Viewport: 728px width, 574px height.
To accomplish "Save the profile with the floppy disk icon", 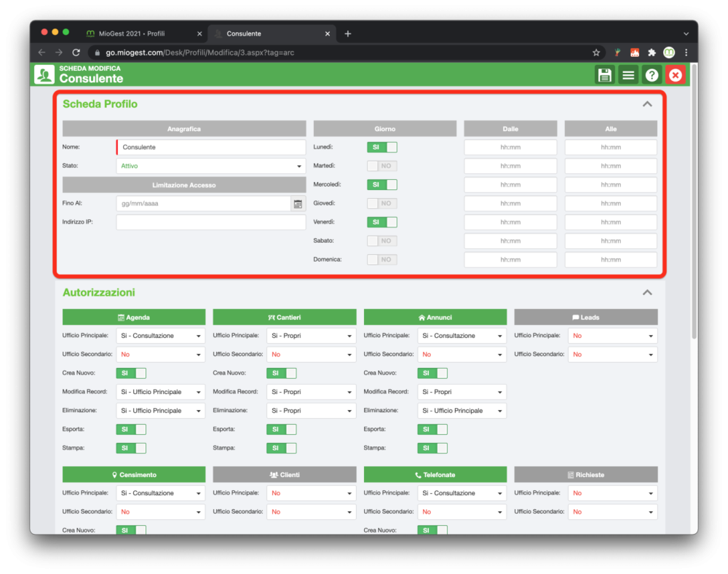I will coord(604,75).
